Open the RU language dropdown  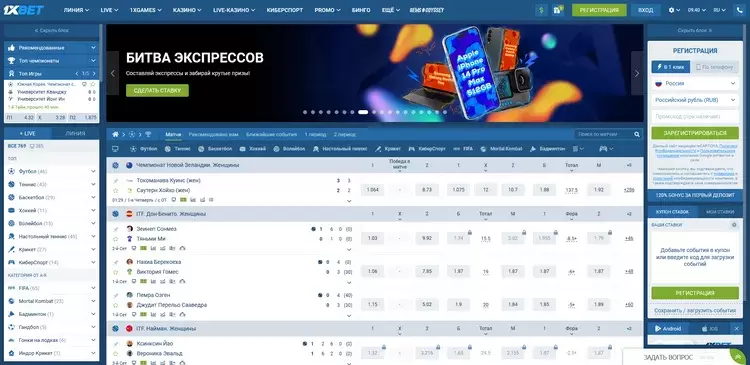(719, 10)
